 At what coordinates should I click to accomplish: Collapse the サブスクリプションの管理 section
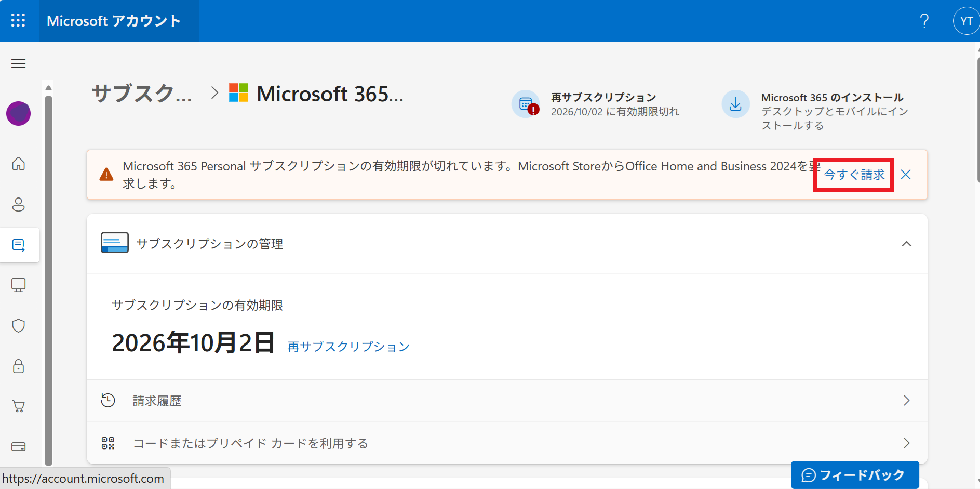pyautogui.click(x=907, y=244)
